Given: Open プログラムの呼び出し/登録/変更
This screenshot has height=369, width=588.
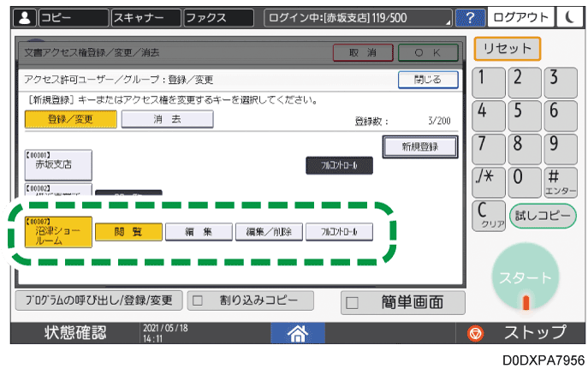Looking at the screenshot, I should pyautogui.click(x=98, y=301).
